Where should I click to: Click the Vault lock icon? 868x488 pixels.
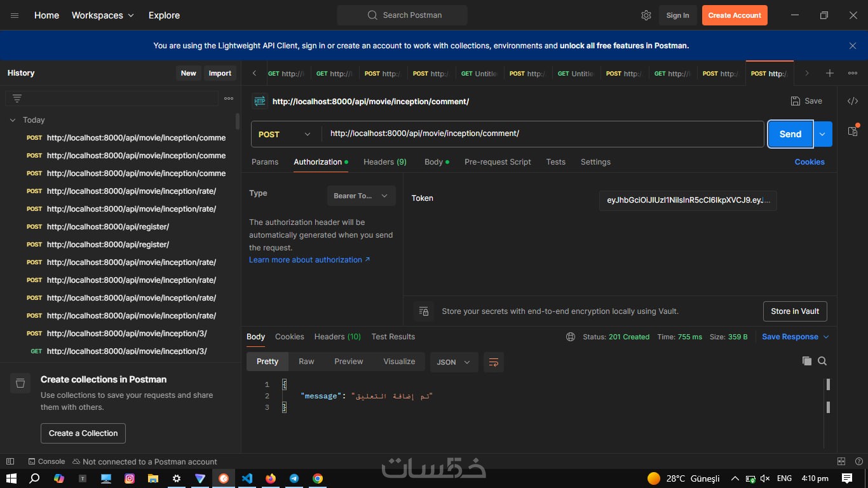424,311
